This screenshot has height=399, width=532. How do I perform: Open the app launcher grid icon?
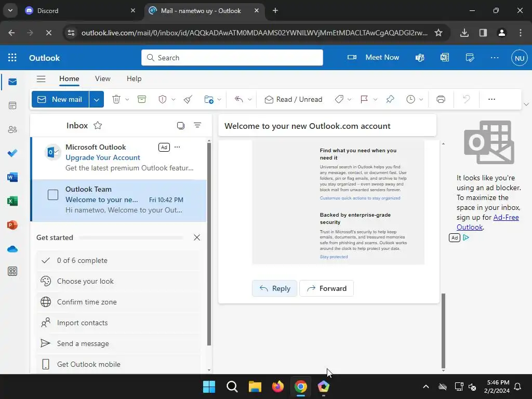click(12, 58)
